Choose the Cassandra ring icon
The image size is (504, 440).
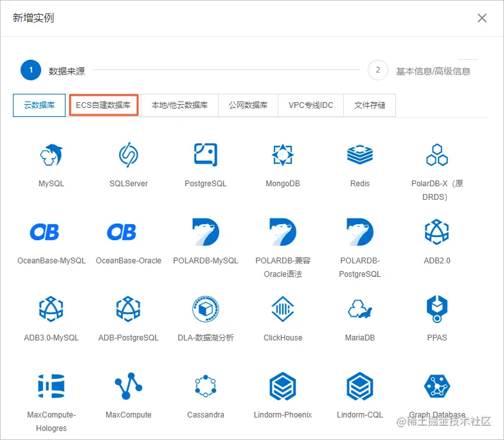(206, 386)
